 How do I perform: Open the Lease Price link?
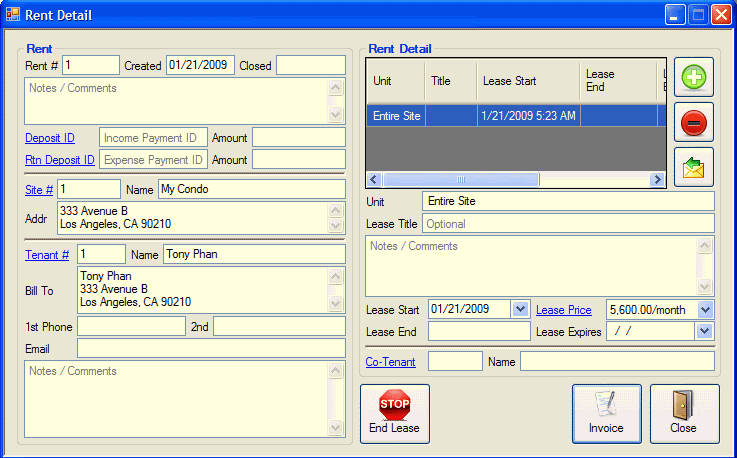(564, 310)
